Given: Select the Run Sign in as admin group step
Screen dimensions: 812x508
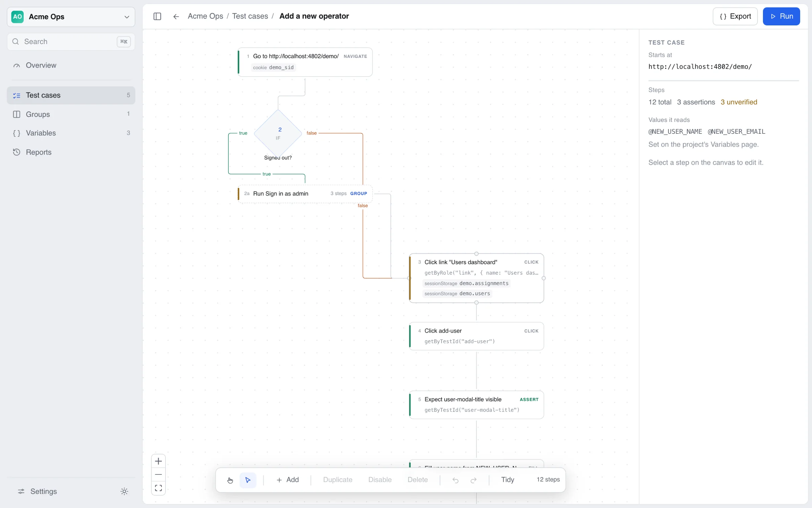Looking at the screenshot, I should coord(305,194).
